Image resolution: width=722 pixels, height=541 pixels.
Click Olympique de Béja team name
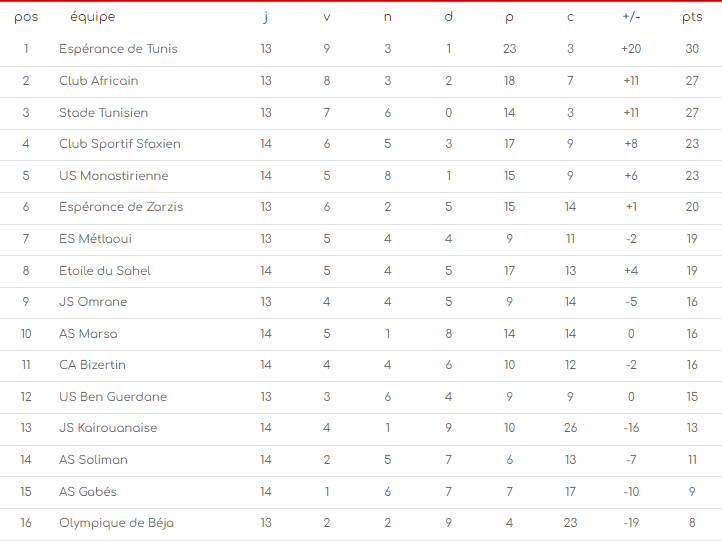(x=117, y=523)
